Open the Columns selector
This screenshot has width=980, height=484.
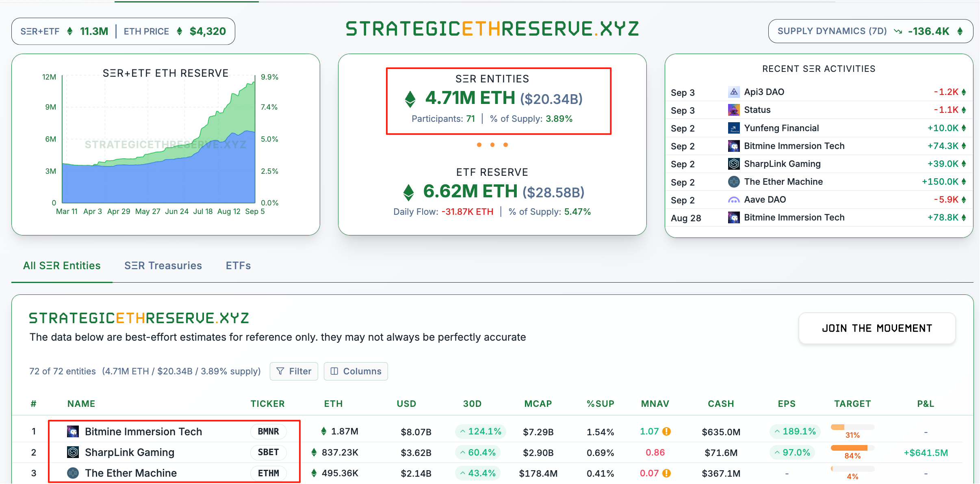coord(356,371)
